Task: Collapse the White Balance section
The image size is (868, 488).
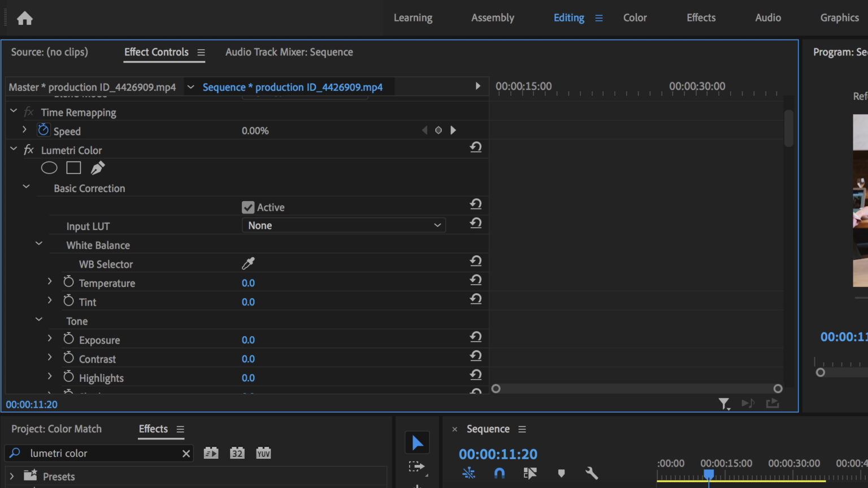Action: [38, 243]
